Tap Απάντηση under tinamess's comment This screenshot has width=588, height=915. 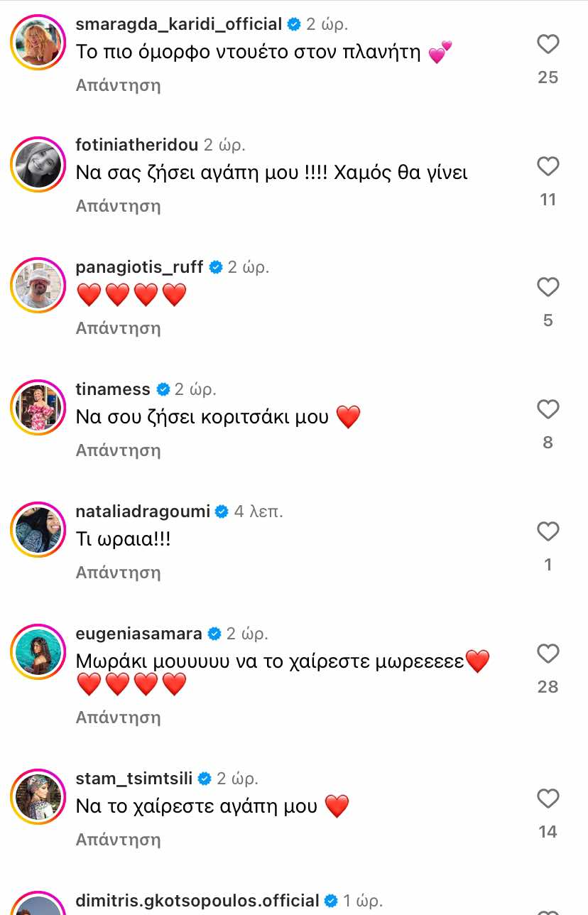119,450
